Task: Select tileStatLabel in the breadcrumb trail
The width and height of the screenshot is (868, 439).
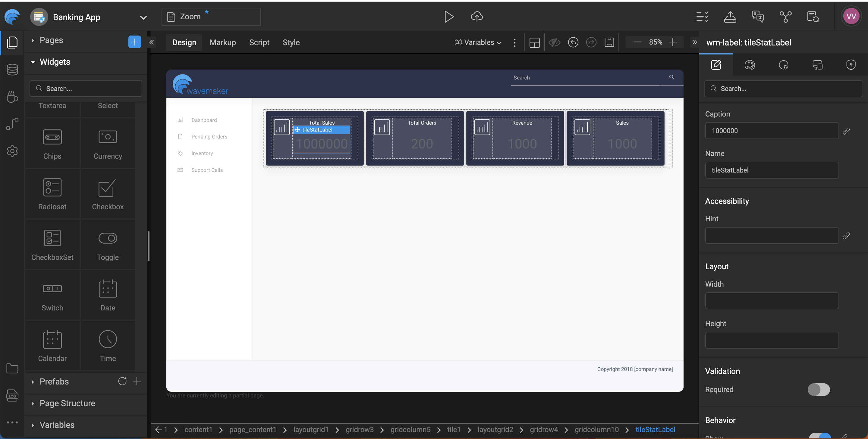Action: click(655, 430)
